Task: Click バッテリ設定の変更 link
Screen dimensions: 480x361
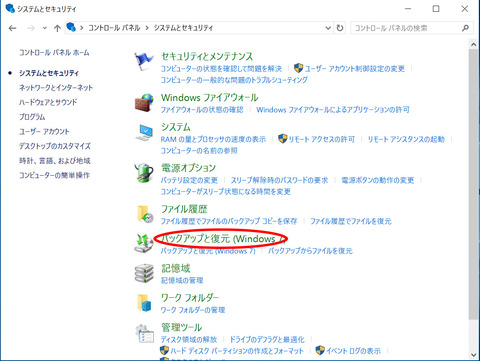Action: coord(189,180)
